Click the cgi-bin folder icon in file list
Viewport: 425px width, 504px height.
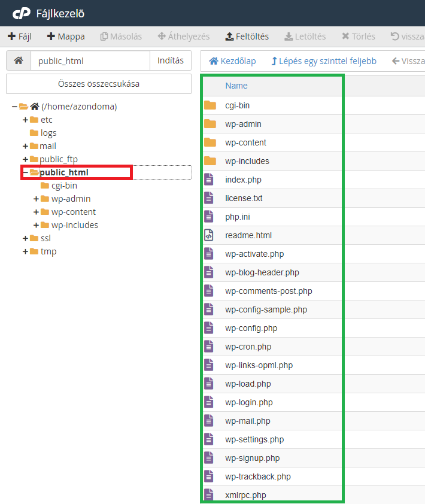point(210,105)
